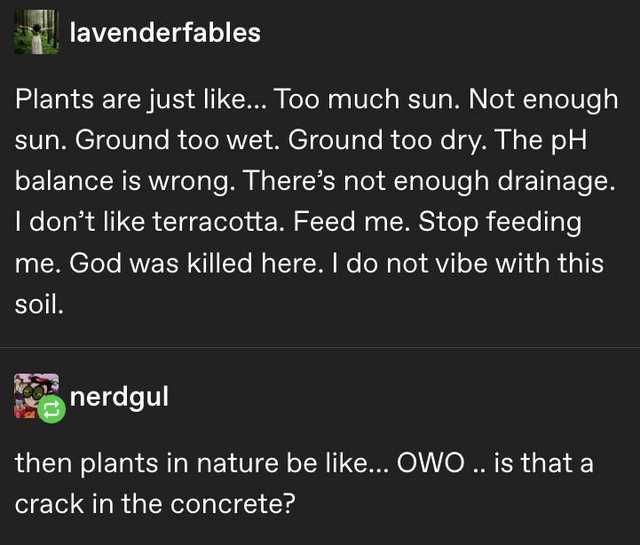Visit the lavenderfables blog via username
This screenshot has height=545, width=640.
coord(165,33)
